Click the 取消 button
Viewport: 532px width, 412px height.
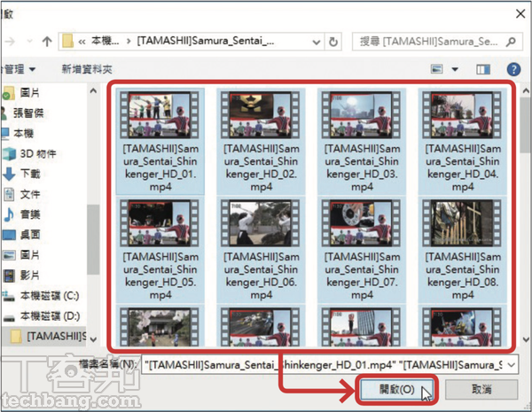pyautogui.click(x=481, y=389)
